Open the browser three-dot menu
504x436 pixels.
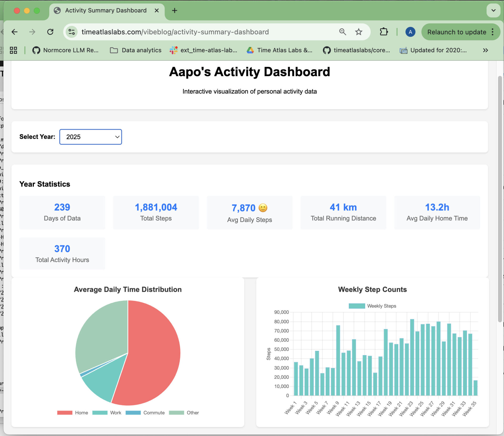pos(493,32)
